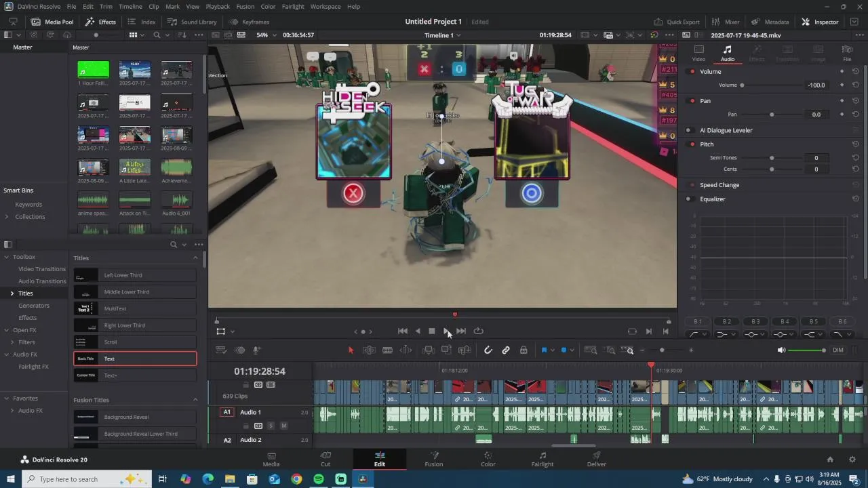Open the Workspace menu
868x488 pixels.
coord(325,6)
